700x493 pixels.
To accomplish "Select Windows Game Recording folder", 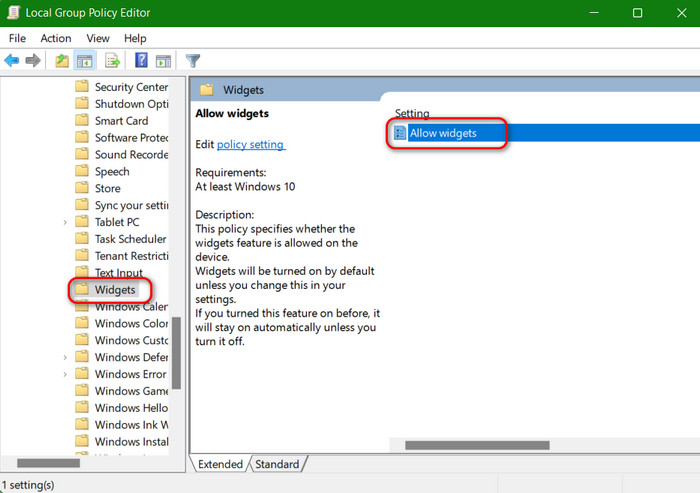I will pos(132,391).
